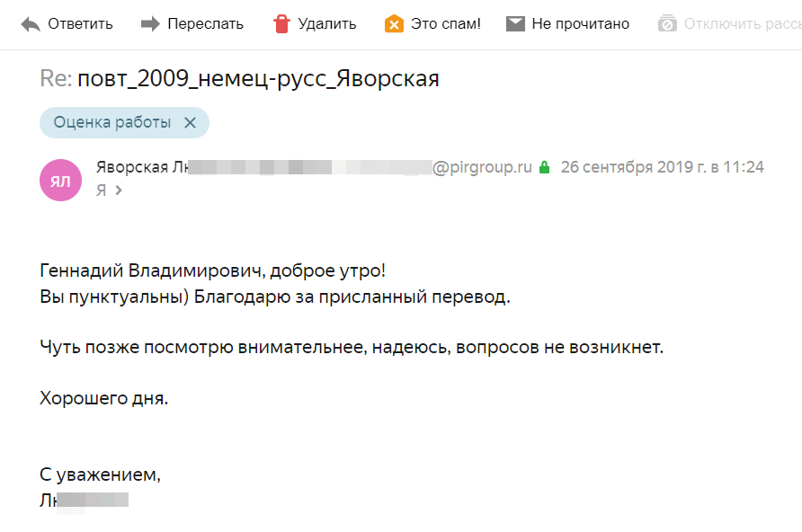802x532 pixels.
Task: Remove the Оценка работы label
Action: pyautogui.click(x=190, y=122)
